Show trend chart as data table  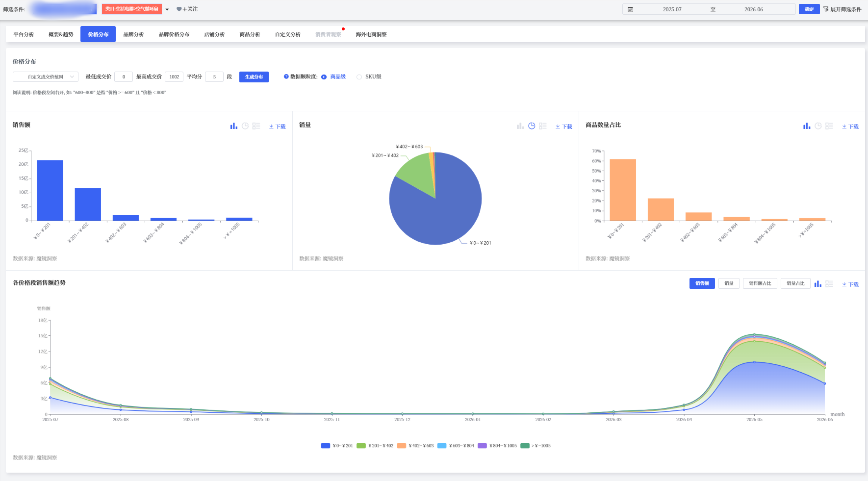click(829, 284)
